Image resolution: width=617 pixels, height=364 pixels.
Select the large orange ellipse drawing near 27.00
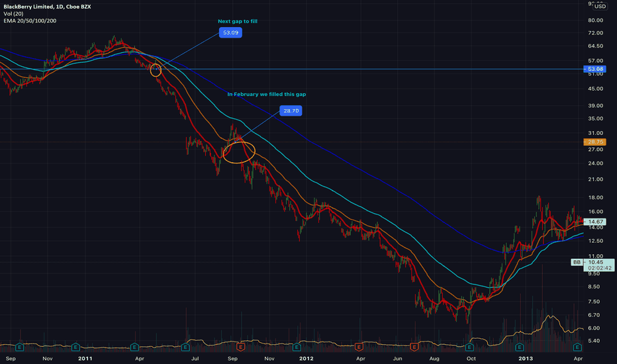[x=239, y=152]
